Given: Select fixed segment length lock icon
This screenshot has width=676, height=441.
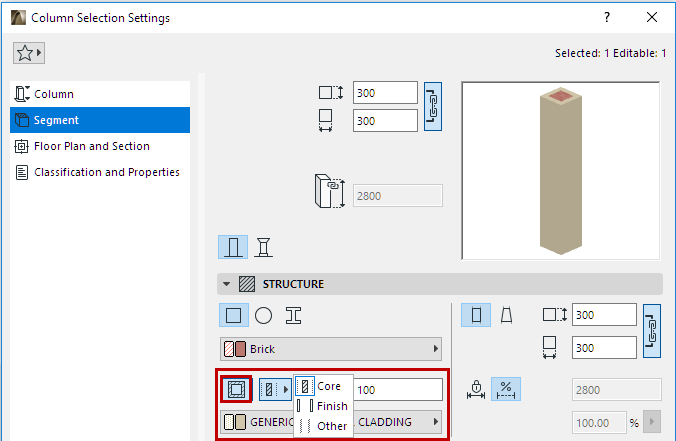Looking at the screenshot, I should click(476, 389).
